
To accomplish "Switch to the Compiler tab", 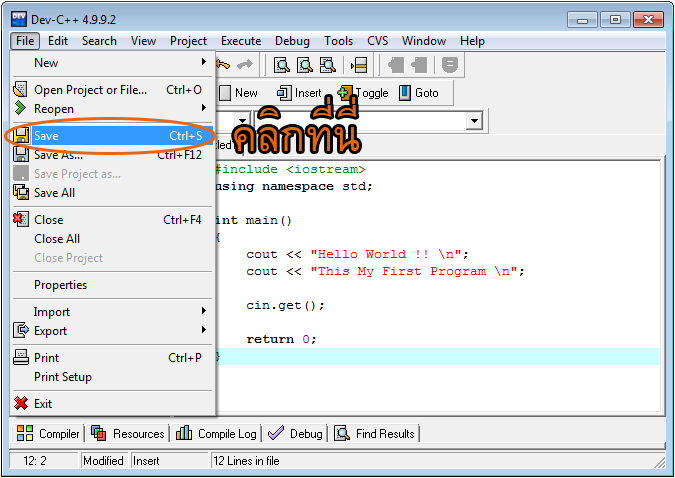I will point(48,433).
